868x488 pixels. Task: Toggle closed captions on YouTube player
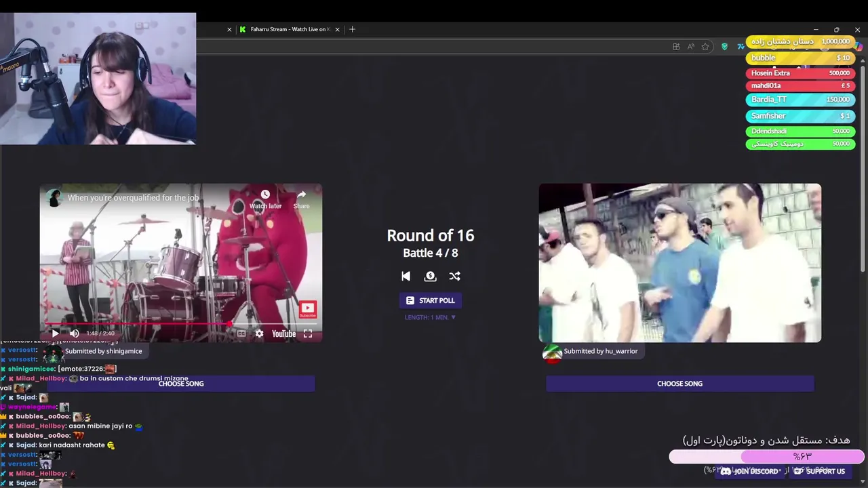point(241,333)
